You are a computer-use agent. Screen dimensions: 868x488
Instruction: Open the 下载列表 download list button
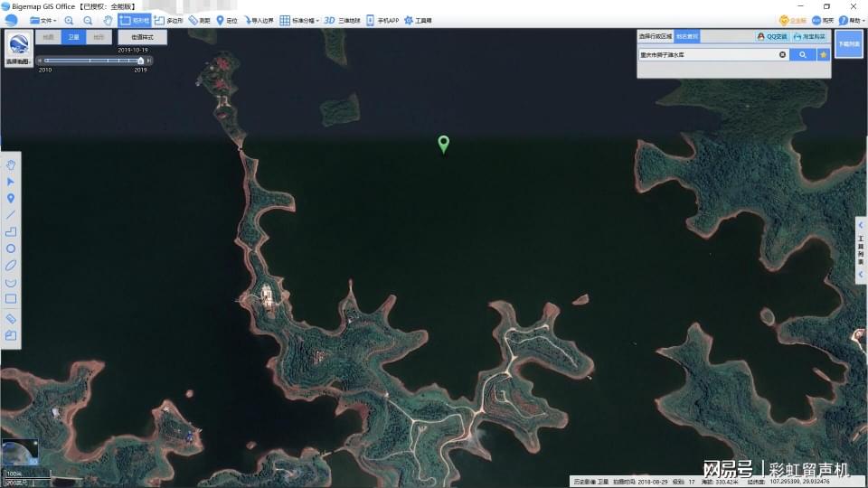click(x=848, y=43)
